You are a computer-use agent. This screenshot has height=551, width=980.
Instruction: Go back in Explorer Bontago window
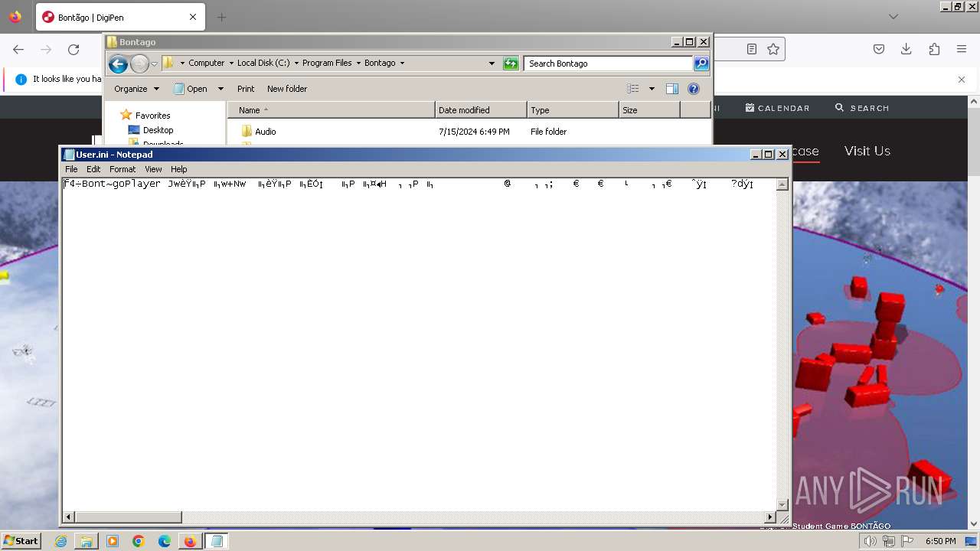tap(118, 64)
